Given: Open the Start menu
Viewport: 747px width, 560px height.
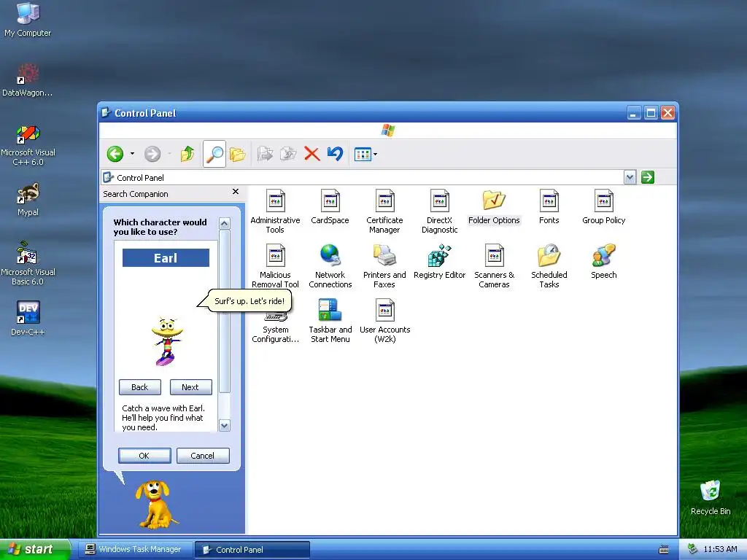Looking at the screenshot, I should [x=35, y=549].
